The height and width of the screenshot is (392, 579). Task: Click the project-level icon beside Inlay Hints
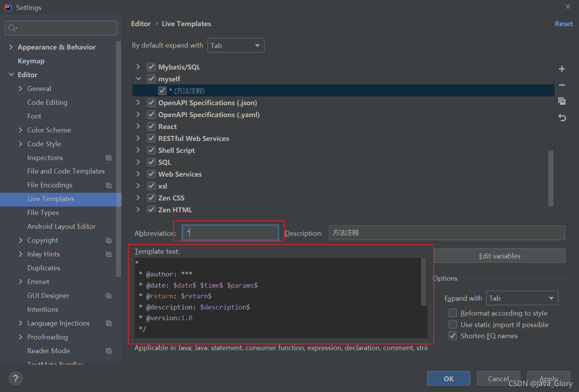point(109,255)
